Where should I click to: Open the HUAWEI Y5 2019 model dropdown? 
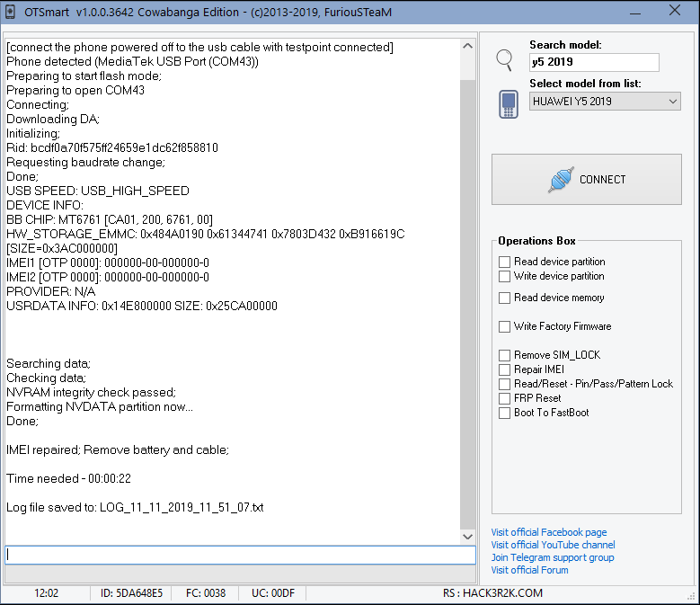tap(605, 102)
